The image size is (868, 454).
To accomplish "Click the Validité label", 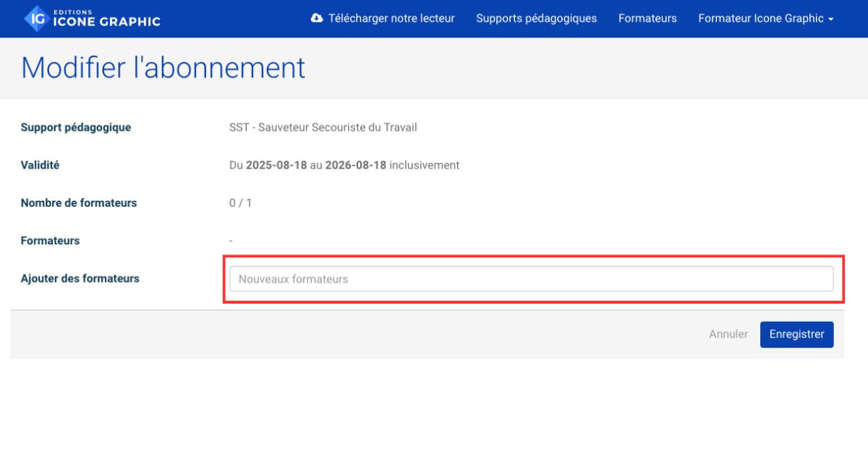I will pos(40,165).
